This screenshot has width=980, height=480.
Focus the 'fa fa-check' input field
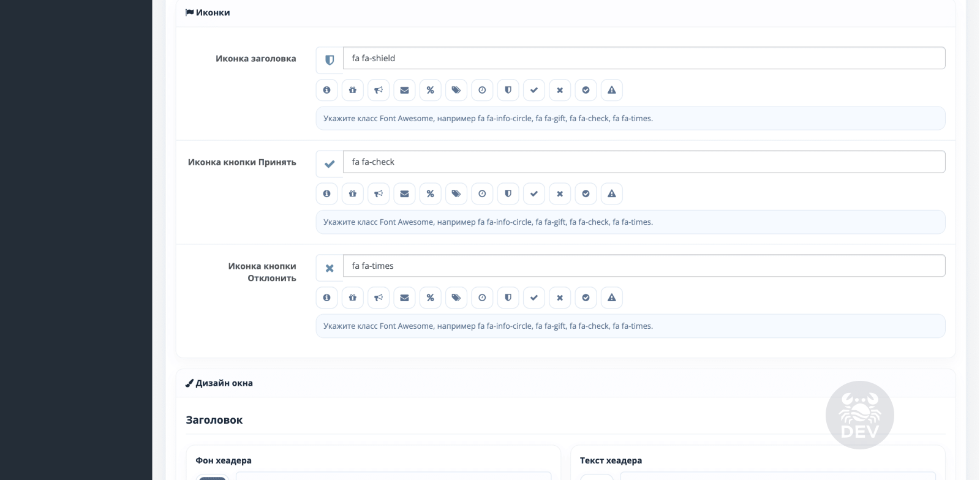coord(644,162)
